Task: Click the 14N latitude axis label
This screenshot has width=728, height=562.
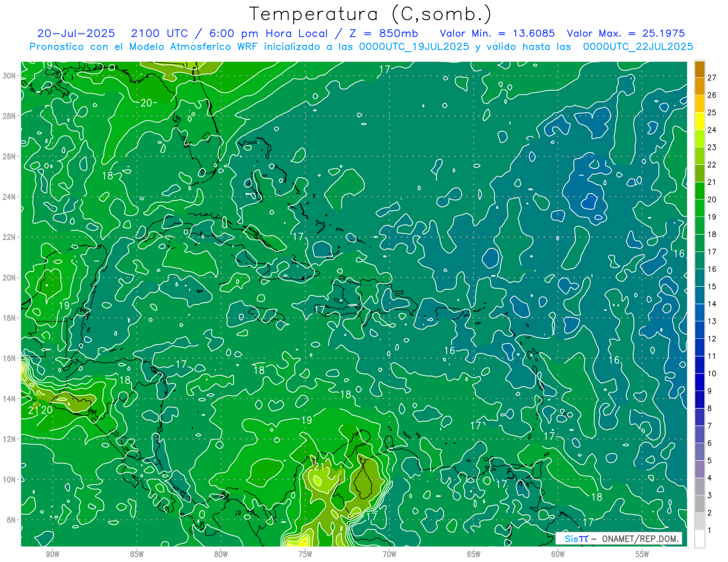Action: (9, 399)
